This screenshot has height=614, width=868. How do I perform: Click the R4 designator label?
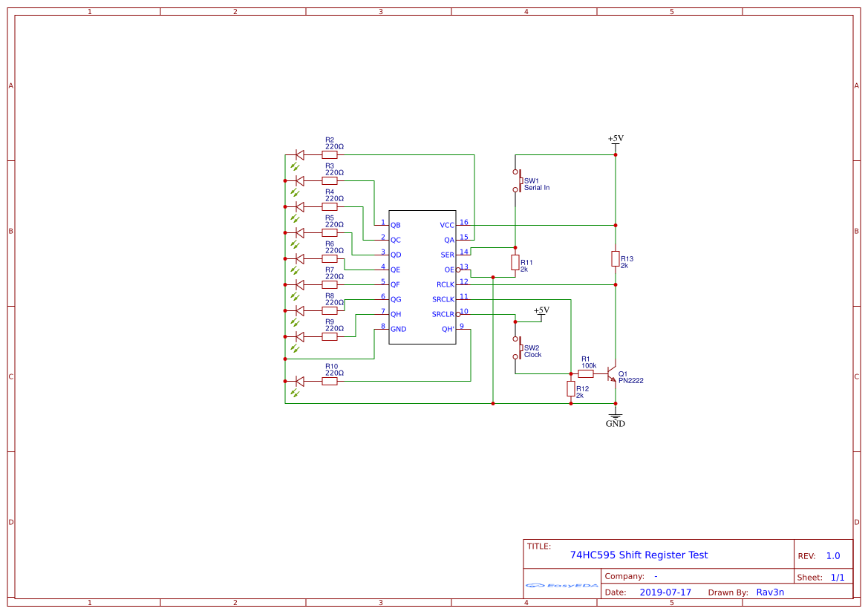coord(330,192)
